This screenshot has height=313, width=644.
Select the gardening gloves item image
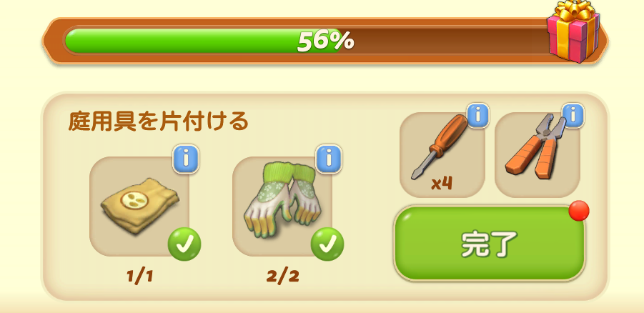[x=283, y=201]
